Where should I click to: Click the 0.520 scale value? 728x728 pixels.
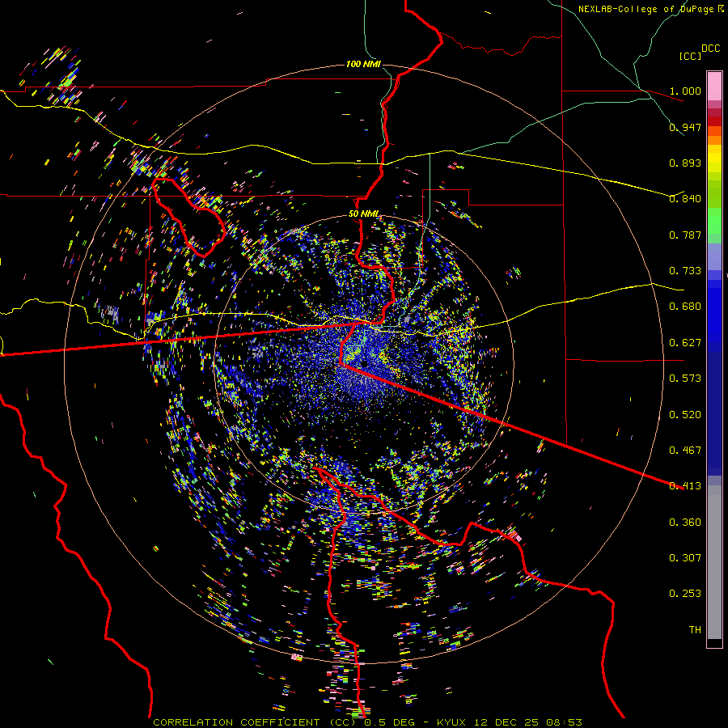685,415
